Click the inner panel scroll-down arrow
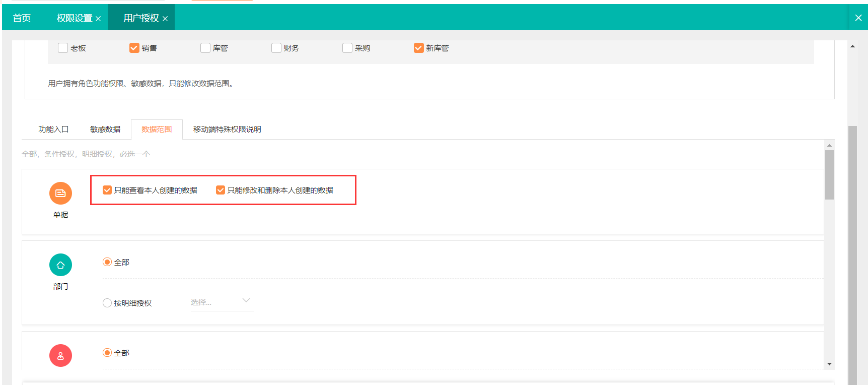This screenshot has width=868, height=385. 829,364
